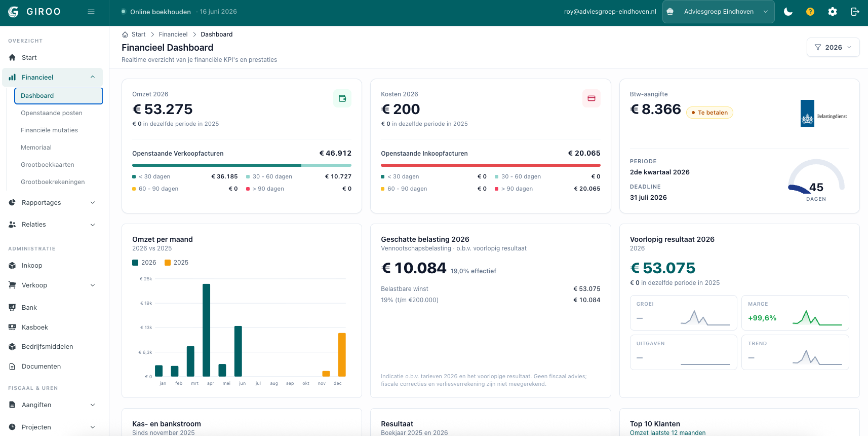Click the Giroo logo icon

click(14, 12)
